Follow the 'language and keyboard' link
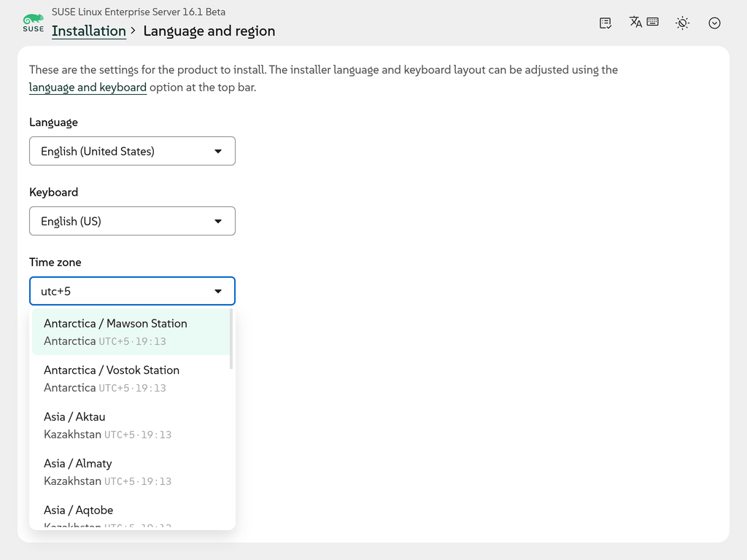Viewport: 747px width, 560px height. pos(88,87)
